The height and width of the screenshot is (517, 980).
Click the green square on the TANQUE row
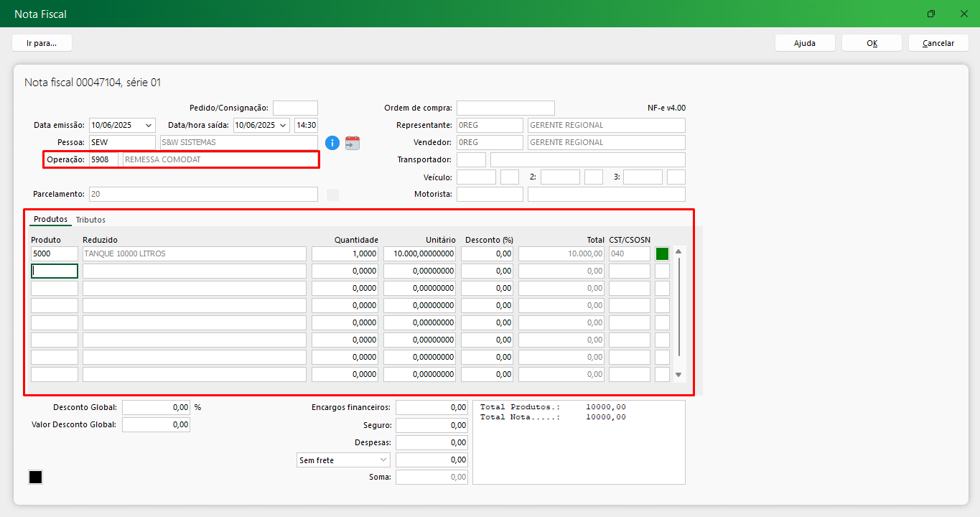pyautogui.click(x=662, y=253)
